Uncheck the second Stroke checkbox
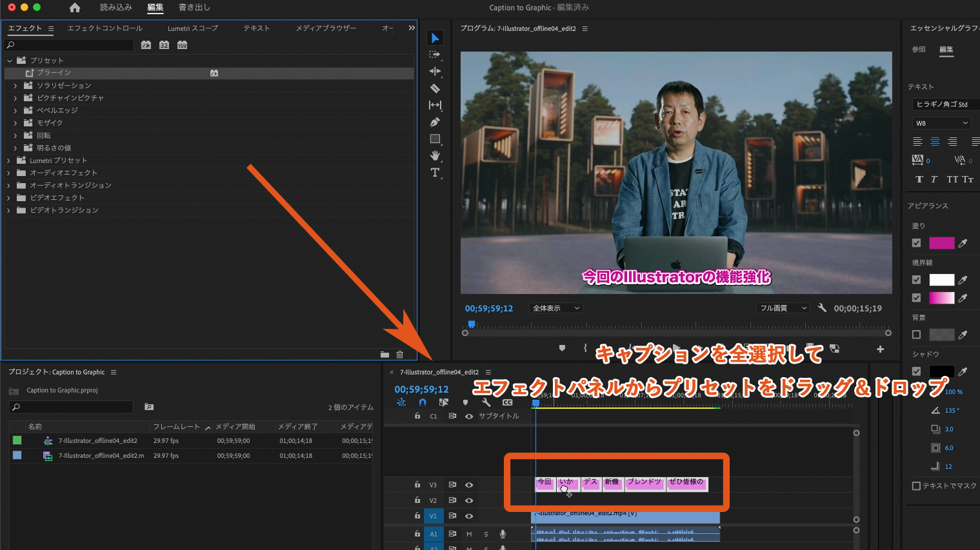 coord(916,298)
